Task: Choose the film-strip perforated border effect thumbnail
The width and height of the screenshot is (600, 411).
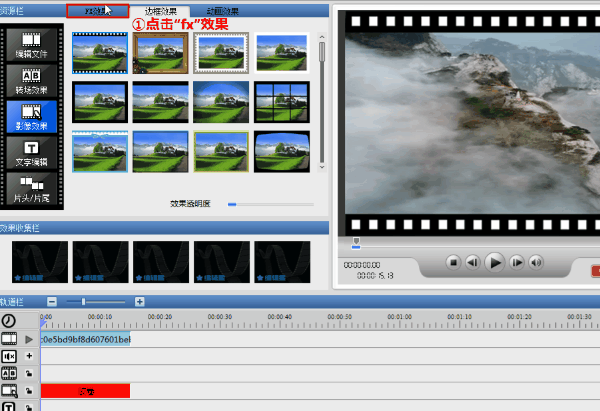Action: click(100, 53)
